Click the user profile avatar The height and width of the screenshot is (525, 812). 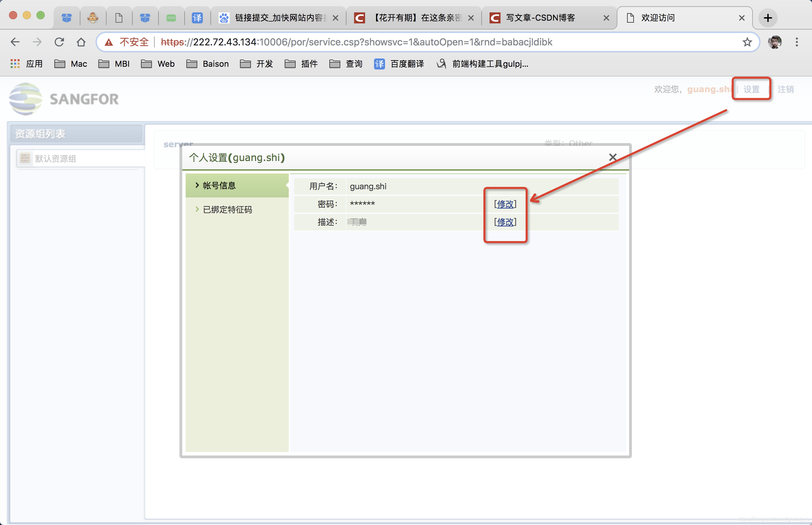pos(775,42)
